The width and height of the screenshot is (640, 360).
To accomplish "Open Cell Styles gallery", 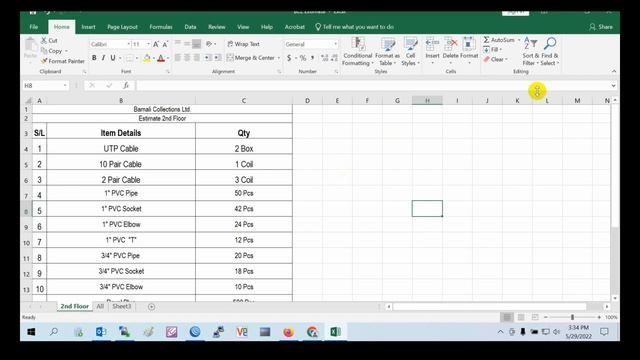I will tap(410, 51).
